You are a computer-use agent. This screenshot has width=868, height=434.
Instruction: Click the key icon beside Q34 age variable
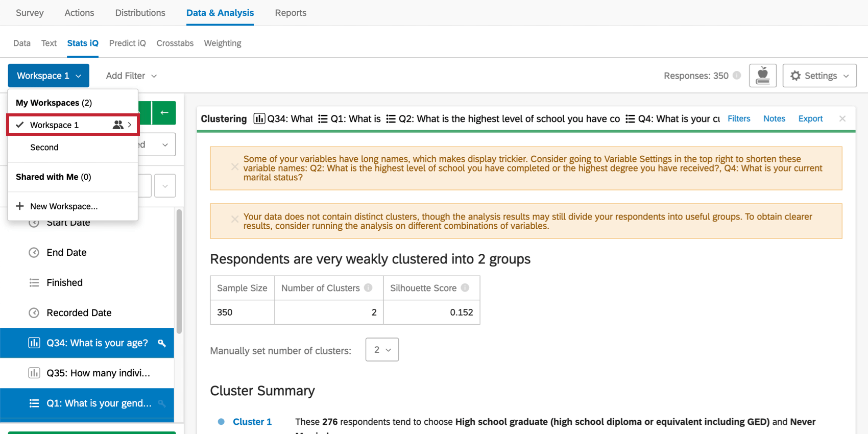162,343
